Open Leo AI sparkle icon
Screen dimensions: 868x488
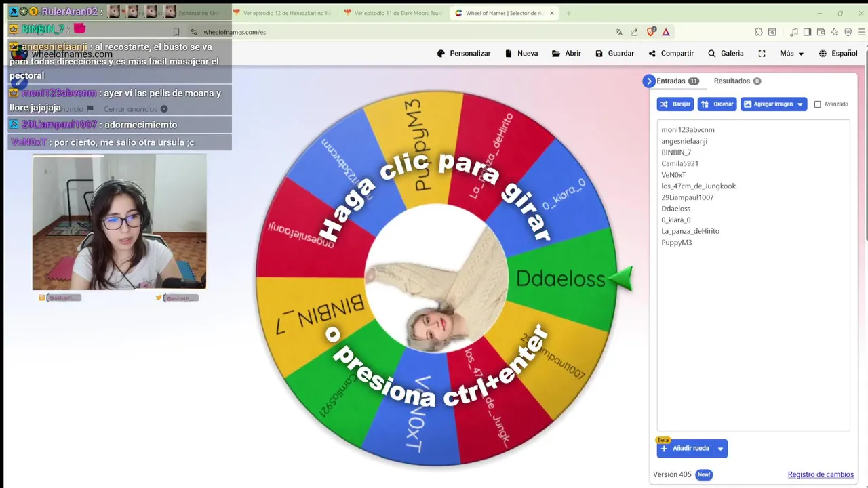834,32
